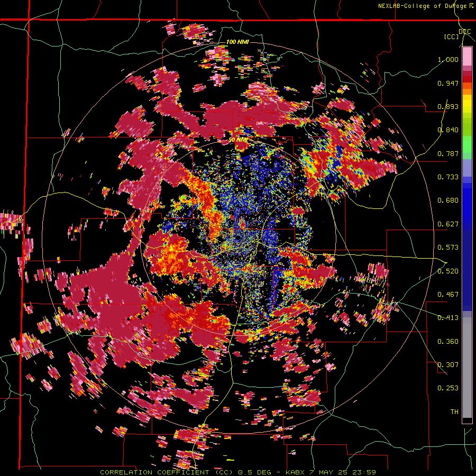The image size is (476, 476).
Task: Click the TH threshold label on the scale
Action: (454, 412)
